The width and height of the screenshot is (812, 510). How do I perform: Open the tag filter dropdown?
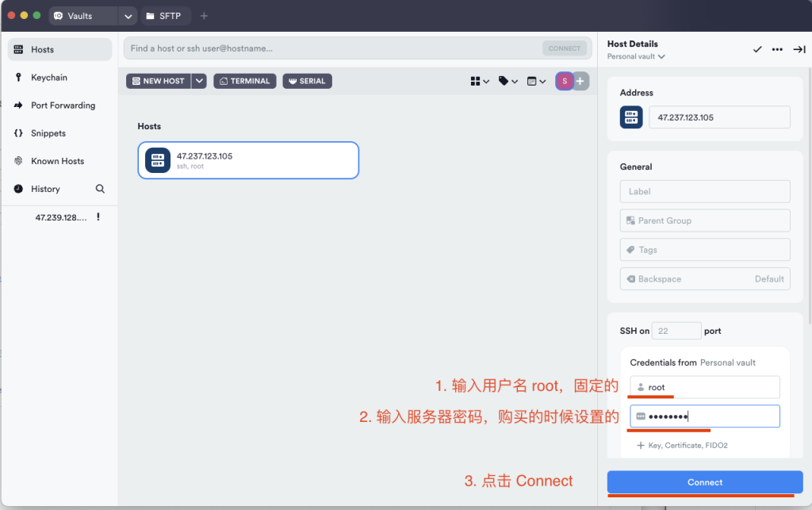pyautogui.click(x=507, y=81)
